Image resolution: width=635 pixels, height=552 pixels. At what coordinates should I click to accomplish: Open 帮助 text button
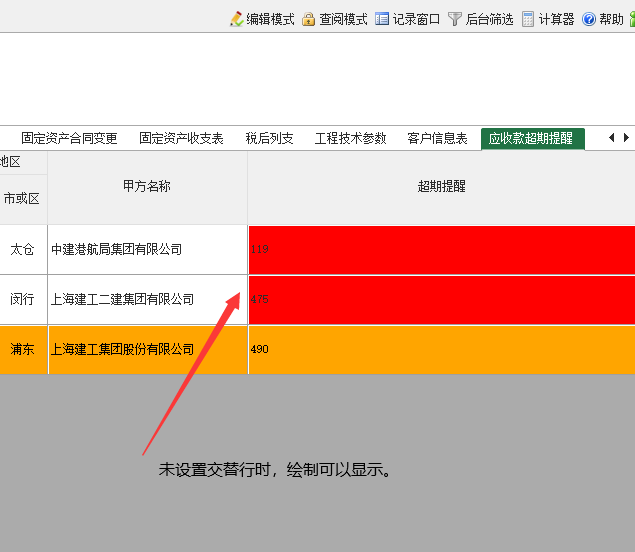(x=611, y=19)
